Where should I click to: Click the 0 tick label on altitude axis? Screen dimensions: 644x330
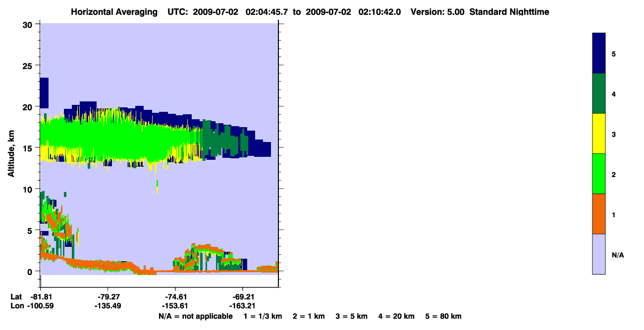(30, 272)
